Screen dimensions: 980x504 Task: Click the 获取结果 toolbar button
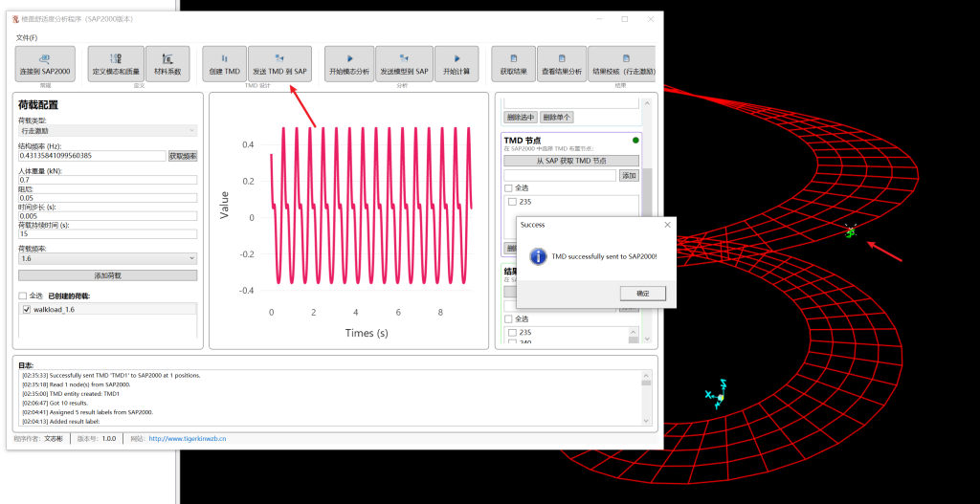tap(514, 64)
